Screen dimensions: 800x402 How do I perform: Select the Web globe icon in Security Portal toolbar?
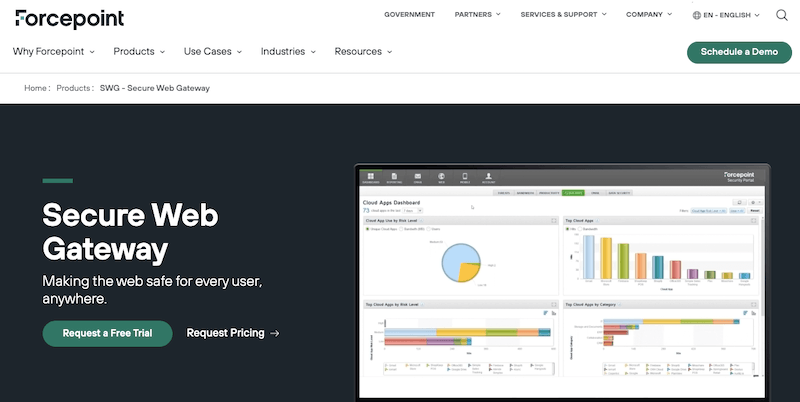coord(441,178)
